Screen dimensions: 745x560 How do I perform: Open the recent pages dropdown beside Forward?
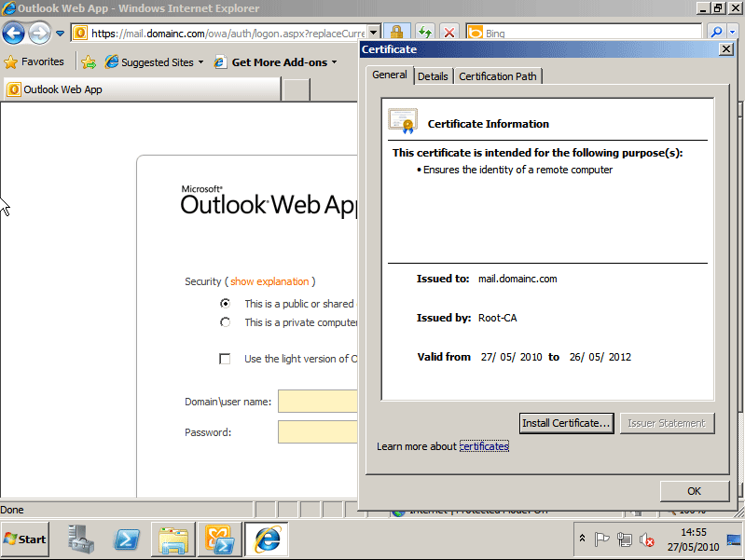61,34
